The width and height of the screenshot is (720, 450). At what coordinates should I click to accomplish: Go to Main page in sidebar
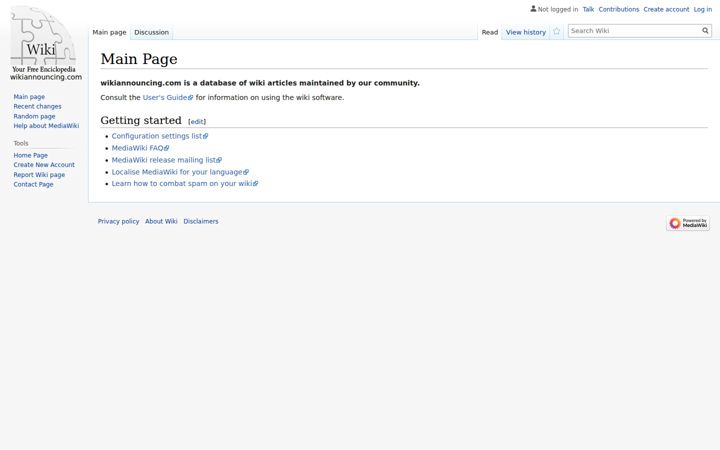tap(29, 97)
